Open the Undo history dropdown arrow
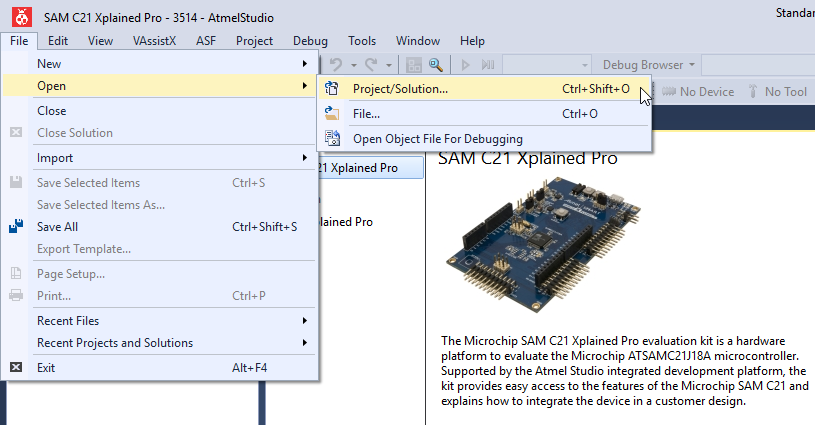 point(353,65)
